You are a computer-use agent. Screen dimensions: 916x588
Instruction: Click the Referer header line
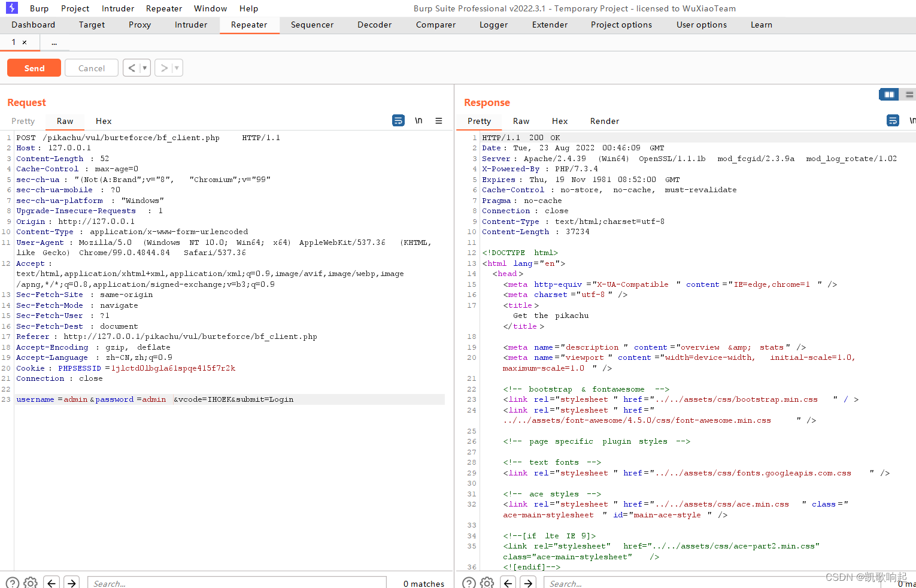tap(166, 337)
